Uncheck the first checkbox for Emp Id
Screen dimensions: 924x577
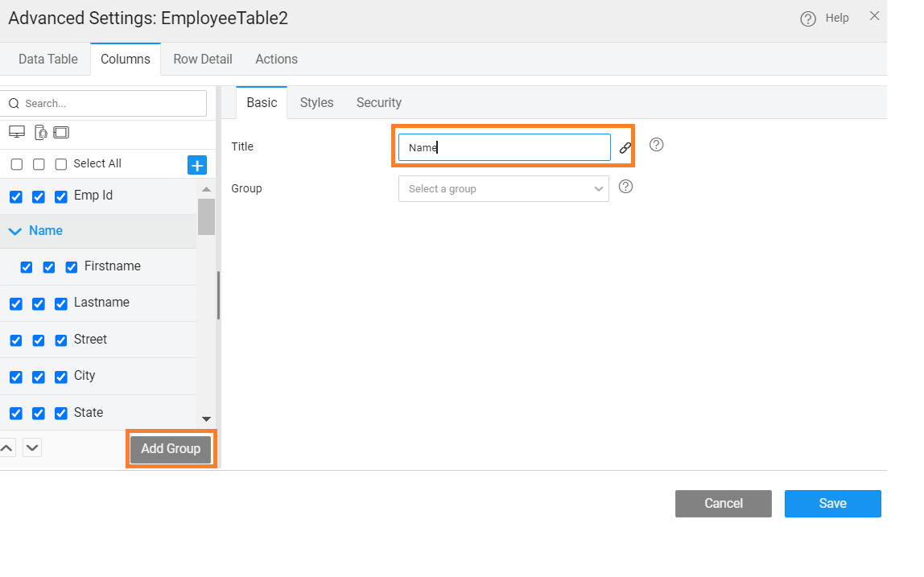click(x=16, y=196)
